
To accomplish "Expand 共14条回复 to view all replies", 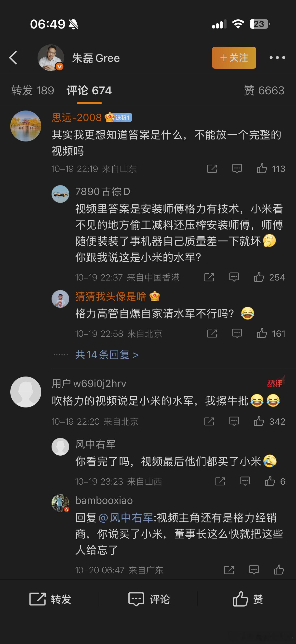I will (x=107, y=354).
